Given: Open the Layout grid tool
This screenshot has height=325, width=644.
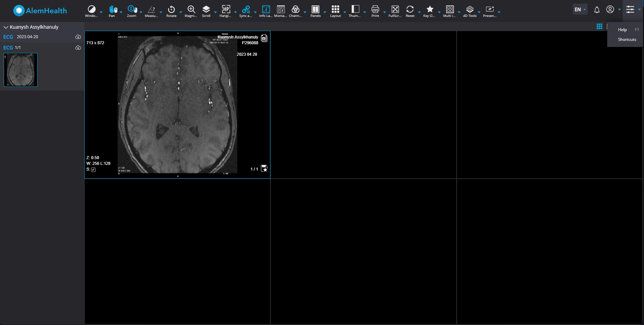Looking at the screenshot, I should tap(336, 11).
